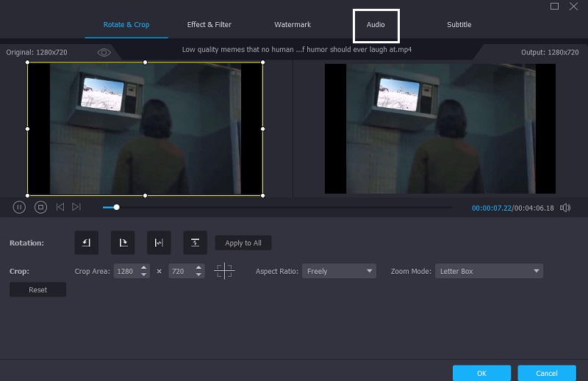This screenshot has height=381, width=588.
Task: Click the Reset button
Action: [38, 290]
